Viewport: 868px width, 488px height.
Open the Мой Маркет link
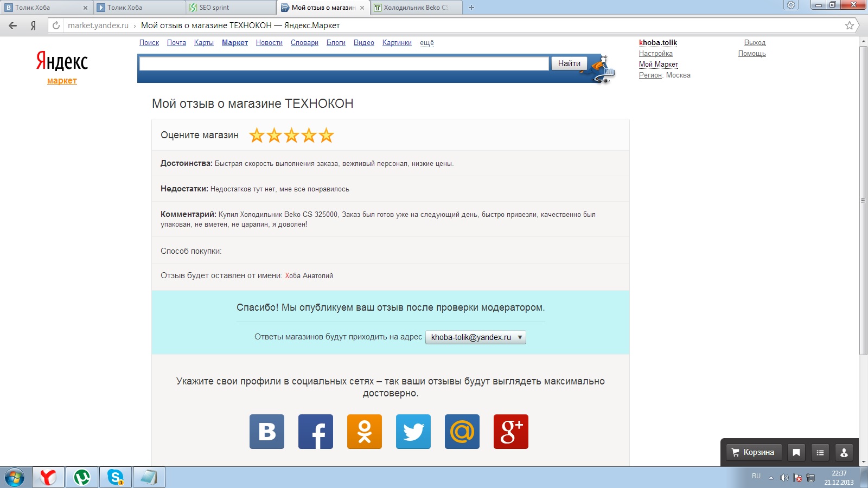click(x=659, y=65)
